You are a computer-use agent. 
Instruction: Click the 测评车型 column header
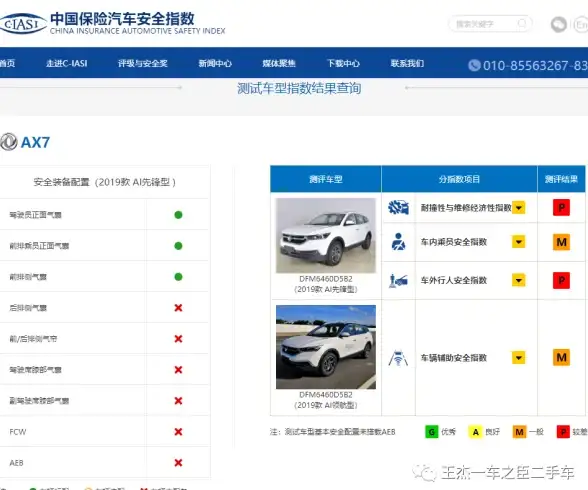pyautogui.click(x=326, y=179)
